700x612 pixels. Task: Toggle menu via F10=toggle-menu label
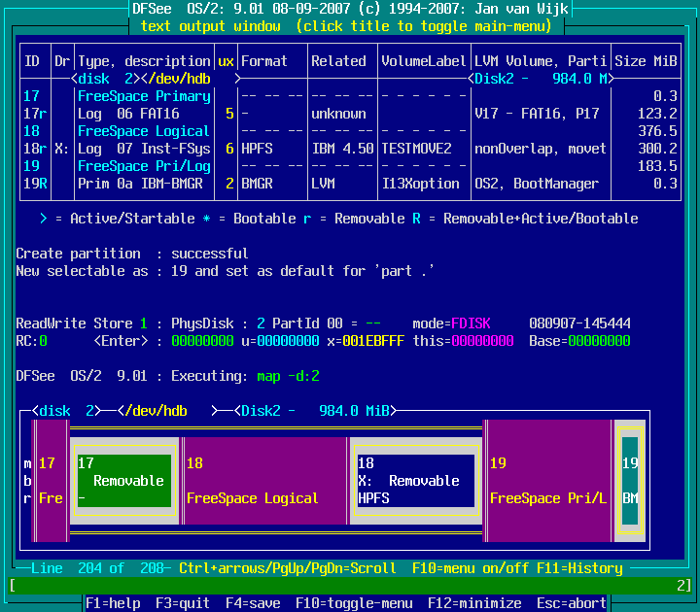(354, 603)
